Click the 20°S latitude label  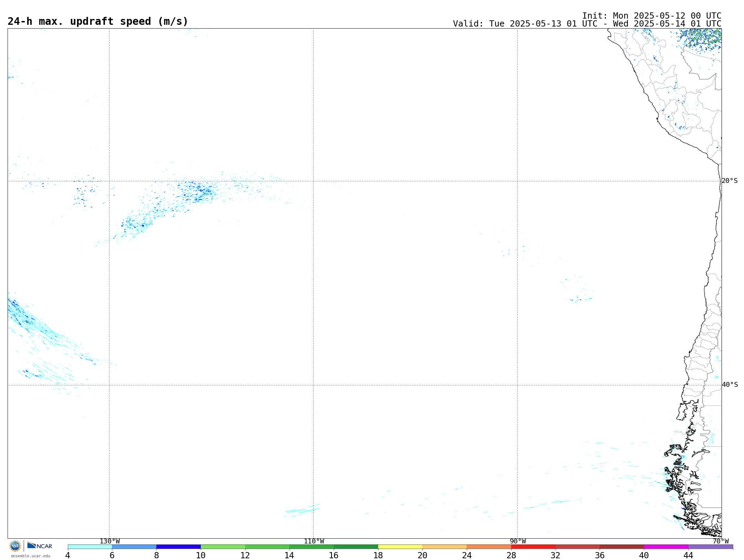pyautogui.click(x=730, y=181)
